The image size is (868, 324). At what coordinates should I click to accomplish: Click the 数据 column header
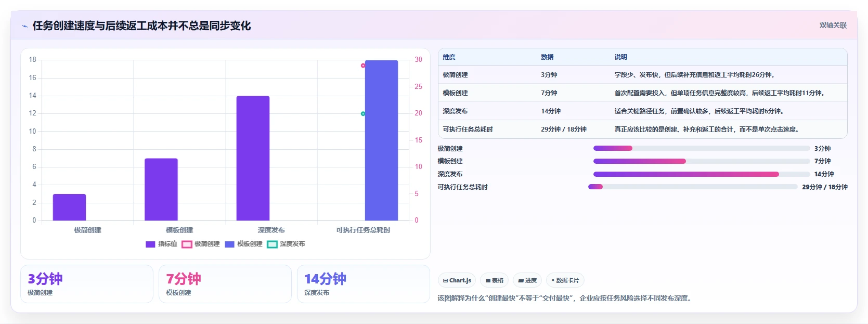(547, 57)
